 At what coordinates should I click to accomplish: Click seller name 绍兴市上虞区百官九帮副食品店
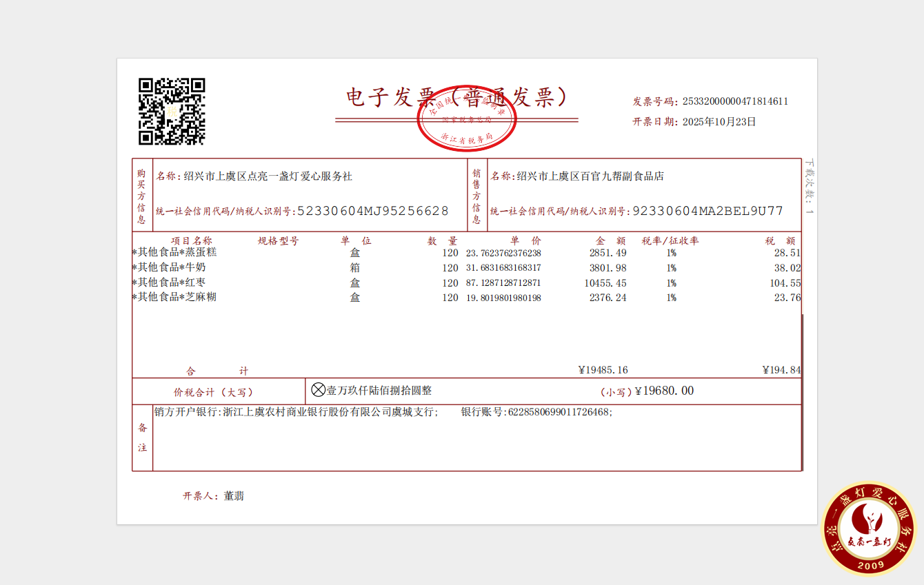click(590, 176)
